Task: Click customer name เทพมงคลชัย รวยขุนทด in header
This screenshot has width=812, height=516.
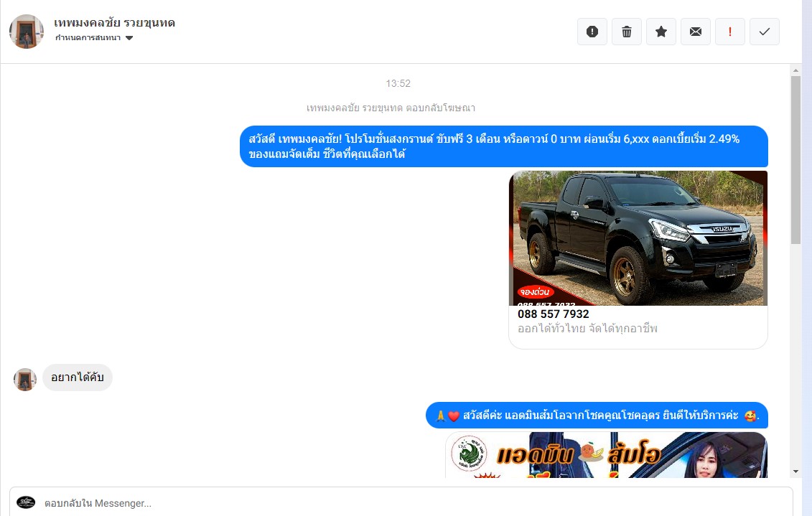Action: click(114, 23)
